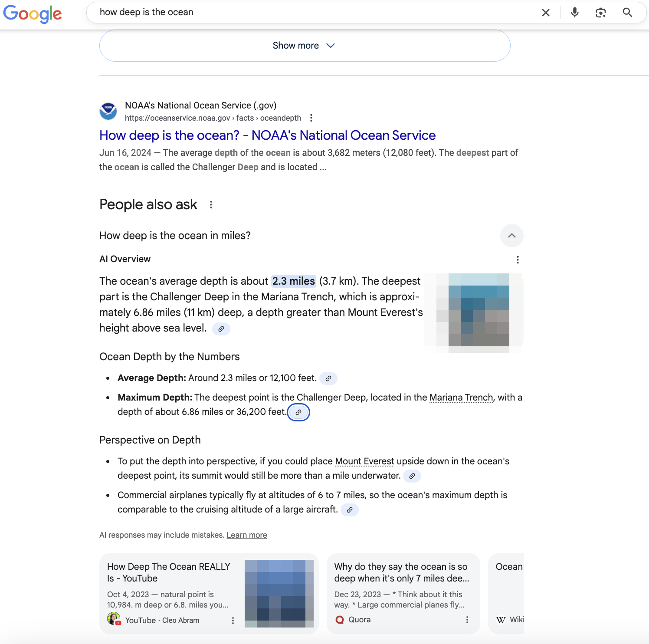Open options menu next to the NOAA URL
The width and height of the screenshot is (649, 644).
(311, 118)
